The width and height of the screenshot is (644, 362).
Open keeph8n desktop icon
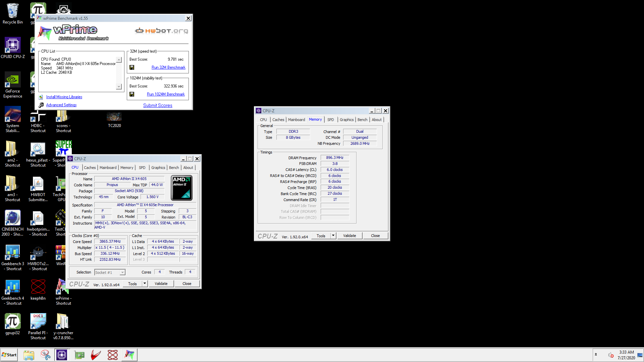coord(38,290)
